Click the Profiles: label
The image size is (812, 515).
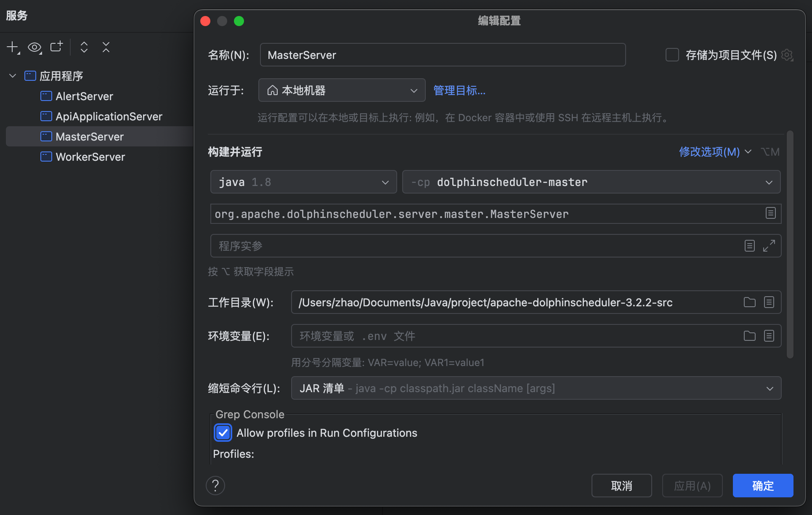point(234,454)
